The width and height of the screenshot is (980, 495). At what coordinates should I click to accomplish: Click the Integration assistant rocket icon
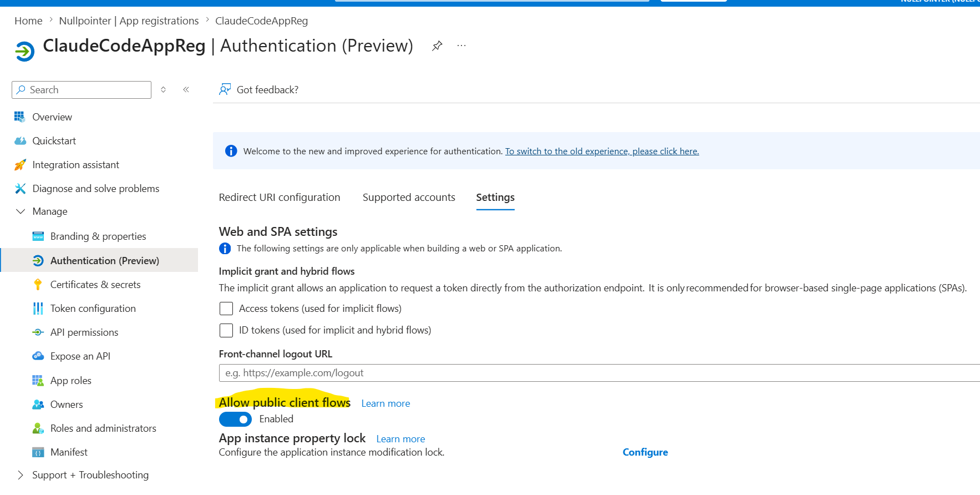pos(20,165)
